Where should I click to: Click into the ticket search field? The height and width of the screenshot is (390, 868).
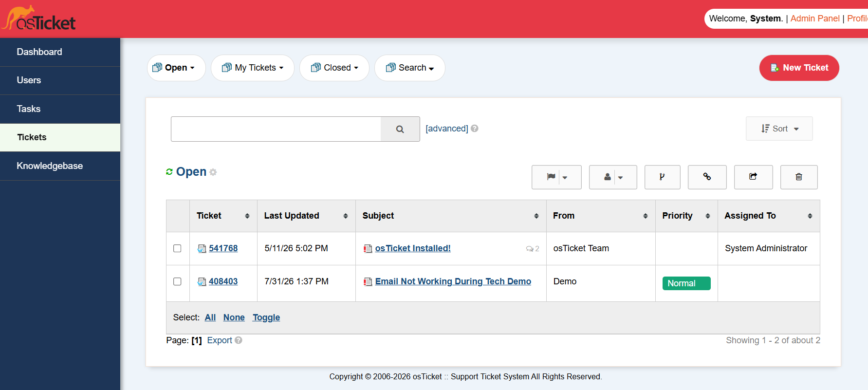pyautogui.click(x=276, y=129)
